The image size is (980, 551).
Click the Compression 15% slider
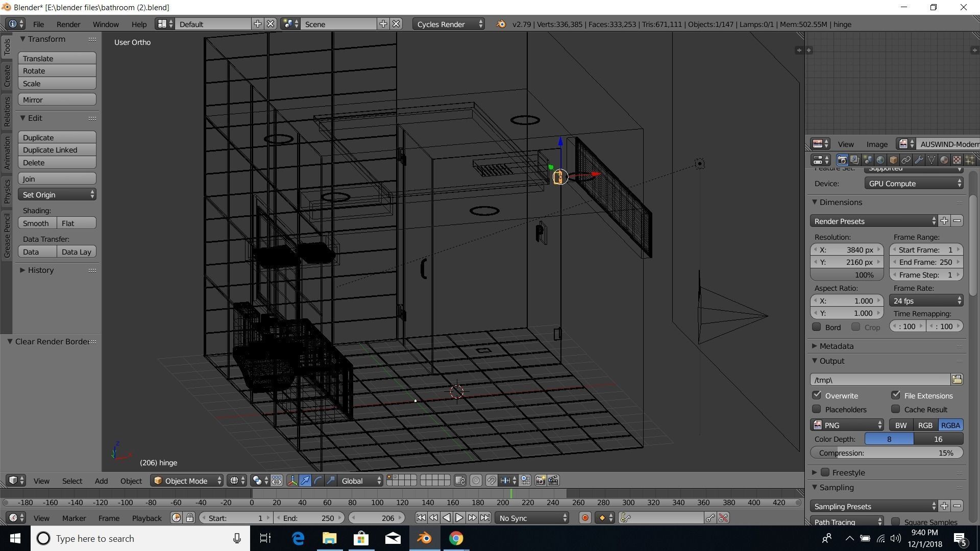[x=887, y=453]
